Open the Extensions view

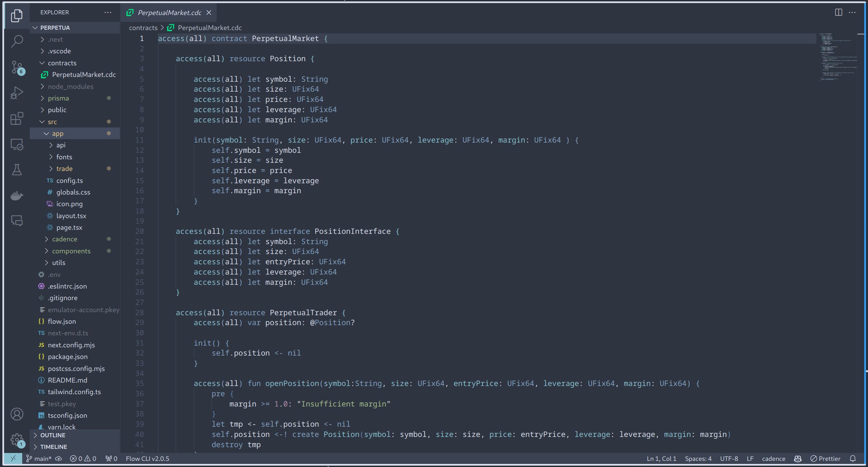[x=16, y=118]
